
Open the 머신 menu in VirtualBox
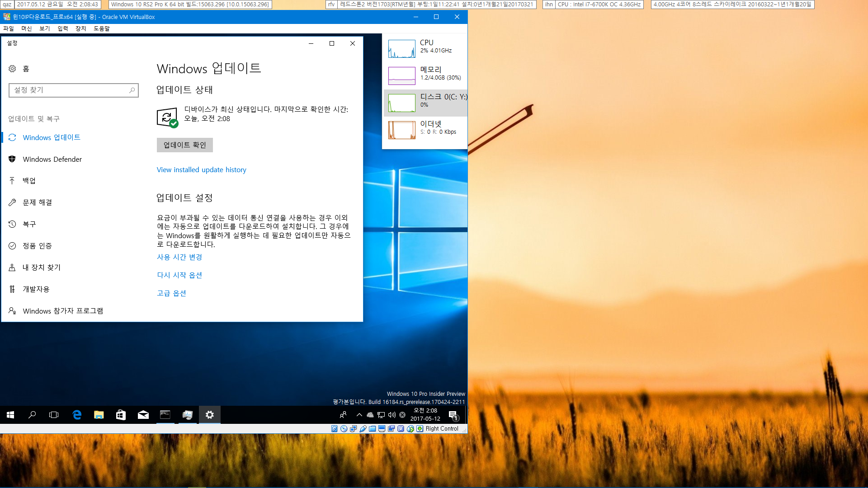pyautogui.click(x=27, y=28)
